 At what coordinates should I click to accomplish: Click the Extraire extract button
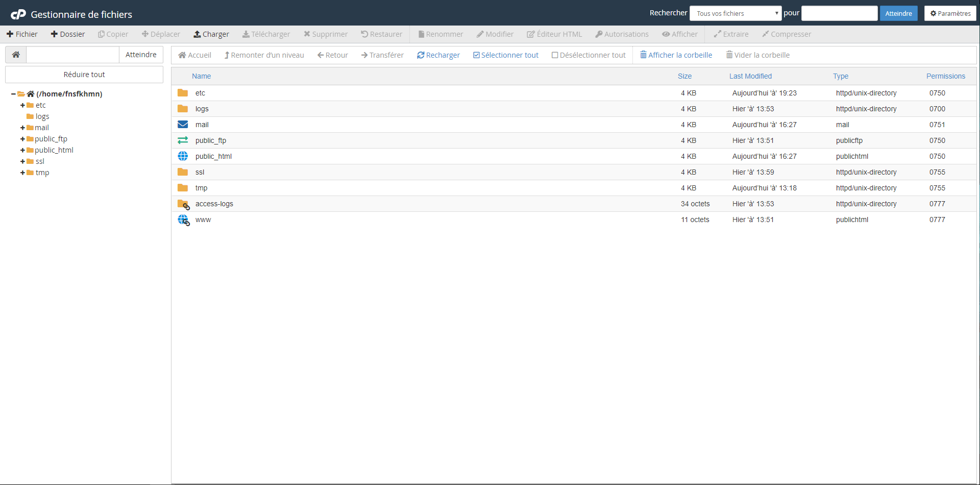[x=731, y=34]
